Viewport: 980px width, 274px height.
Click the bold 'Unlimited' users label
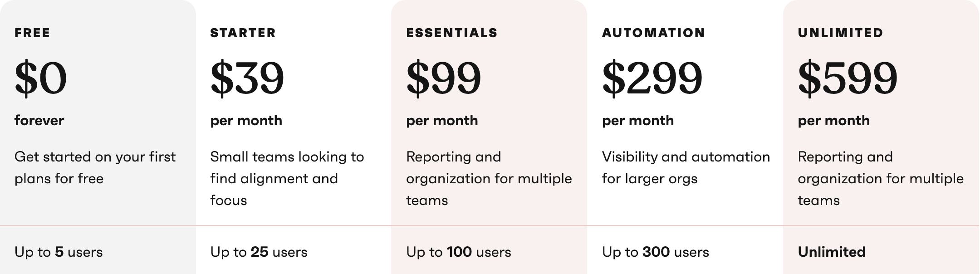[832, 252]
